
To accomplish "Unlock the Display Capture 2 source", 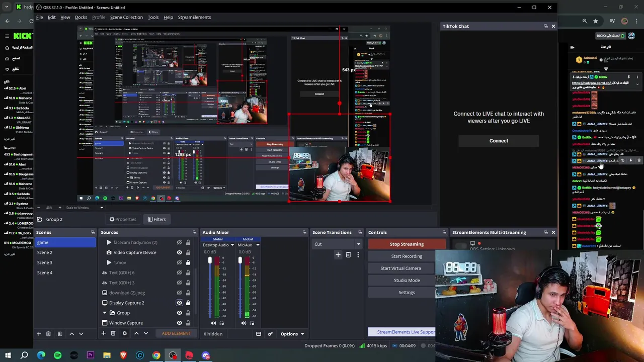I will (188, 303).
